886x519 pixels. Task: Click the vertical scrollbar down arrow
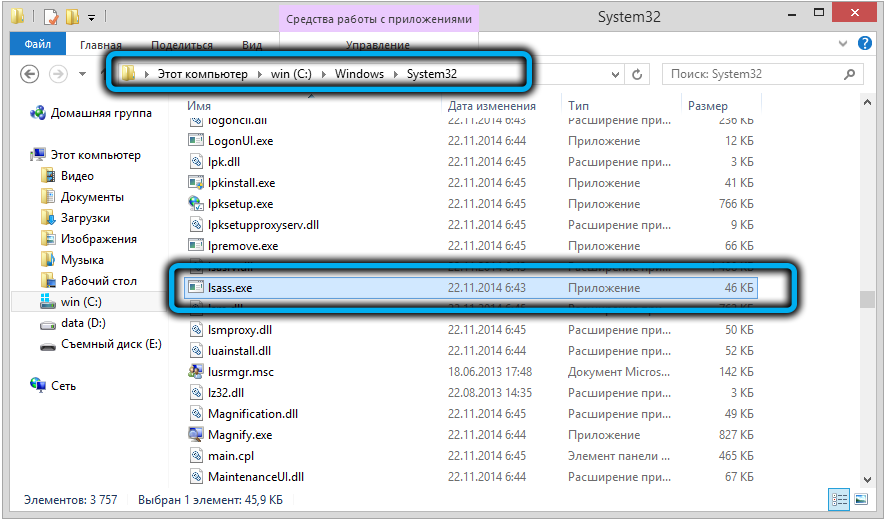868,479
